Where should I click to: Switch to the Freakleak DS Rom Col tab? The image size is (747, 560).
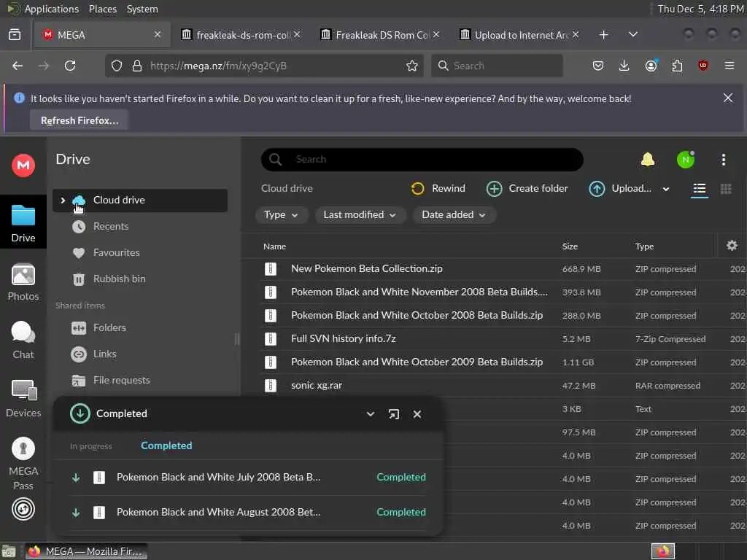[x=380, y=35]
